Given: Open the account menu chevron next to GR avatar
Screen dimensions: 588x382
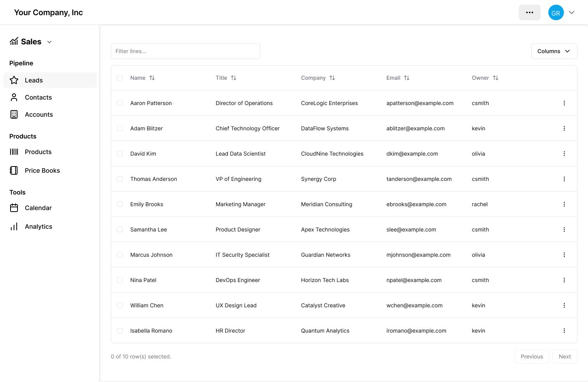Looking at the screenshot, I should point(572,12).
